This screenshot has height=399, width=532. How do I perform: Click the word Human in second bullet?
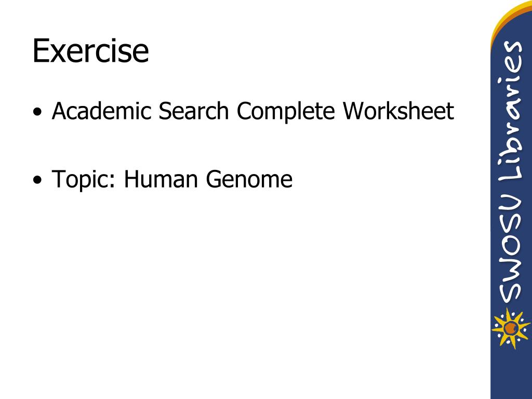pos(161,179)
